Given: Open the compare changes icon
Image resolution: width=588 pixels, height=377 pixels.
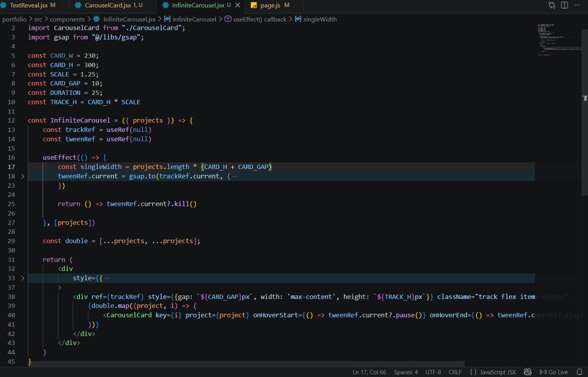Looking at the screenshot, I should [x=552, y=5].
